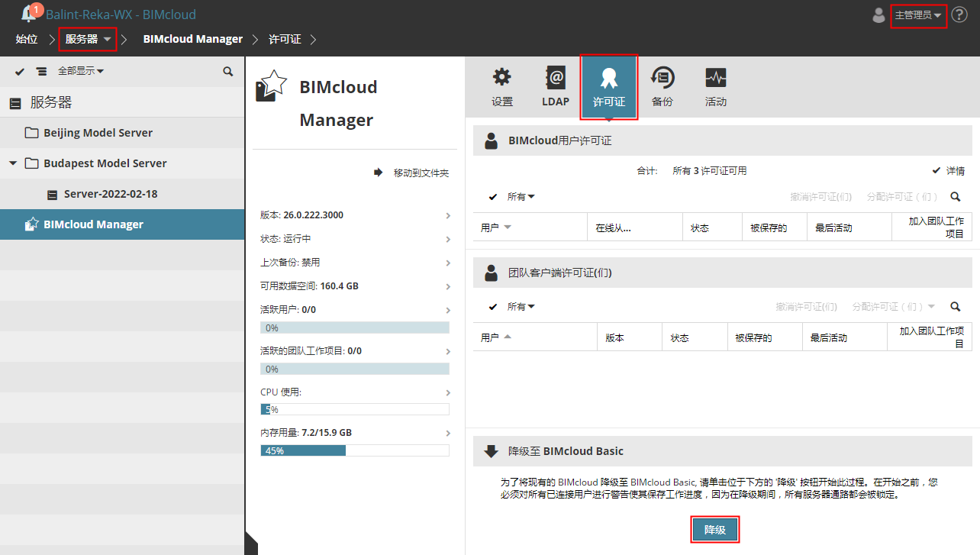The height and width of the screenshot is (555, 980).
Task: Expand the 活跃的团队工作项目 row chevron
Action: pyautogui.click(x=448, y=352)
